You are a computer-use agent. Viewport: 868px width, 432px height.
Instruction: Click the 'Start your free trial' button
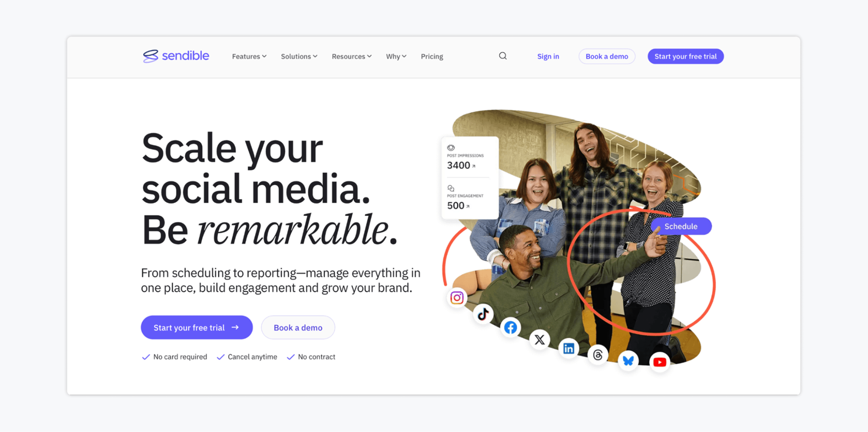pyautogui.click(x=685, y=56)
